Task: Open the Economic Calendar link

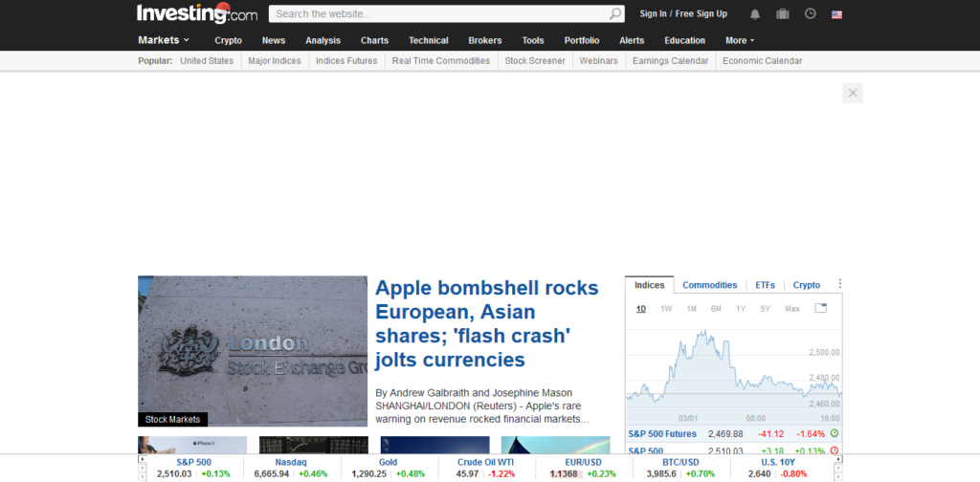Action: [x=763, y=60]
